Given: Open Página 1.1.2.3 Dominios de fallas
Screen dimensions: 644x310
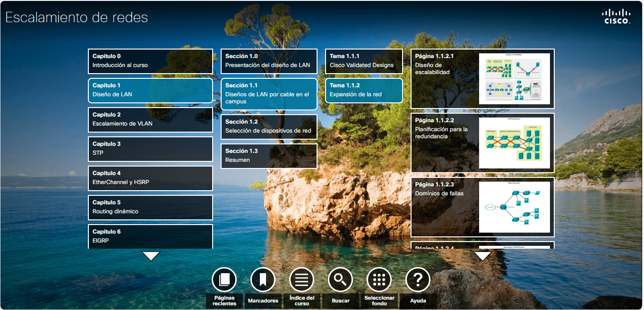Looking at the screenshot, I should click(482, 207).
